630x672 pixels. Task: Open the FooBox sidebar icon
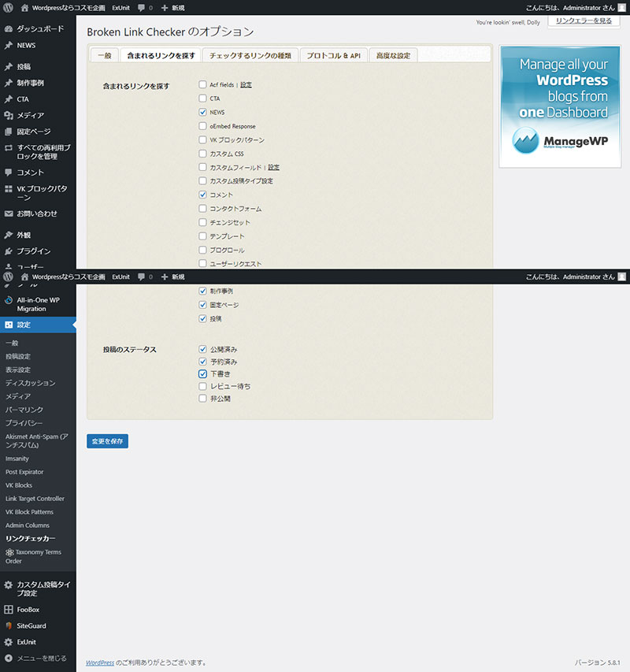(9, 610)
